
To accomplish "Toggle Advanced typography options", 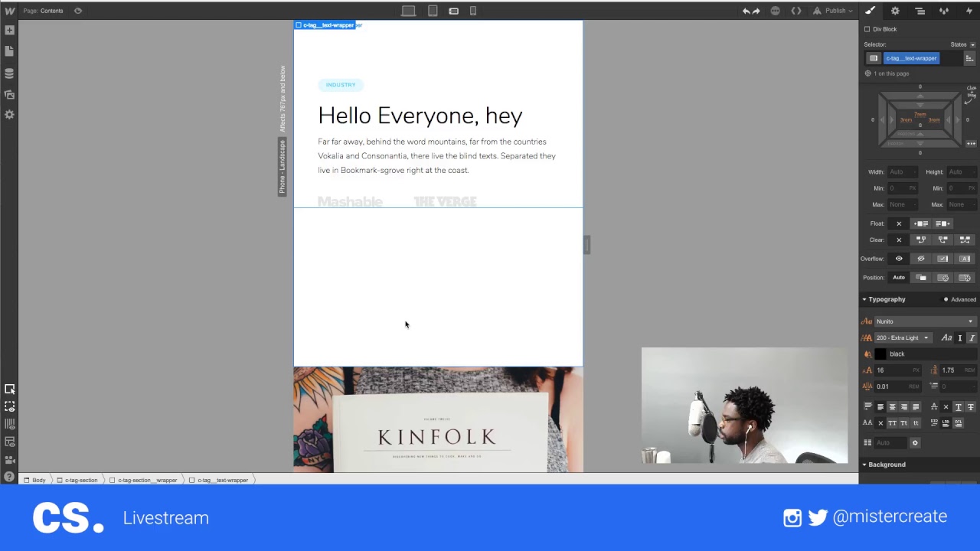I will click(x=960, y=299).
